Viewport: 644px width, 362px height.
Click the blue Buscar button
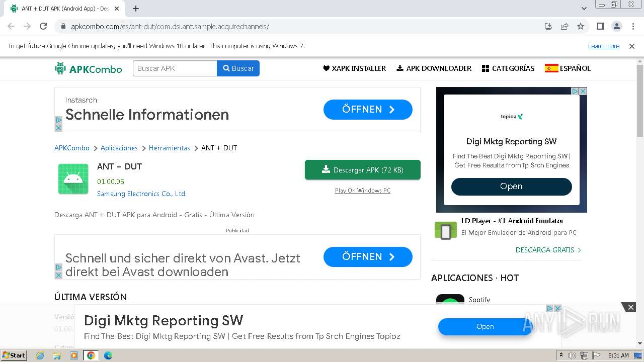tap(238, 68)
